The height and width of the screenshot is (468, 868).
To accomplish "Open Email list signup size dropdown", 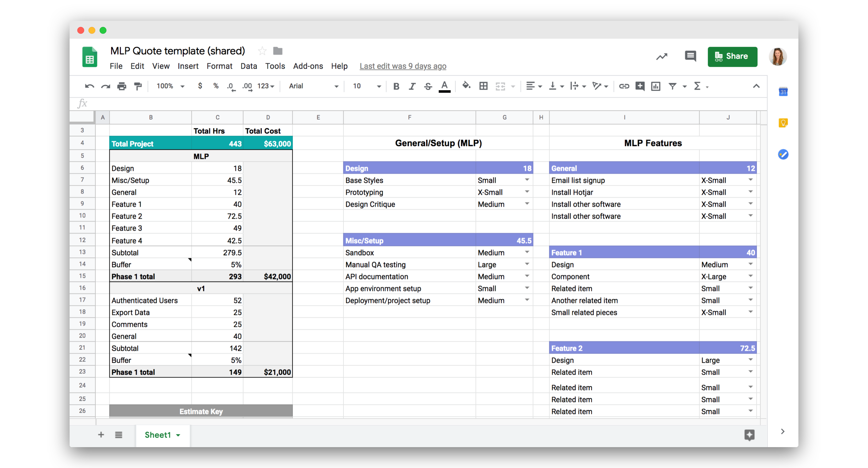I will coord(751,180).
